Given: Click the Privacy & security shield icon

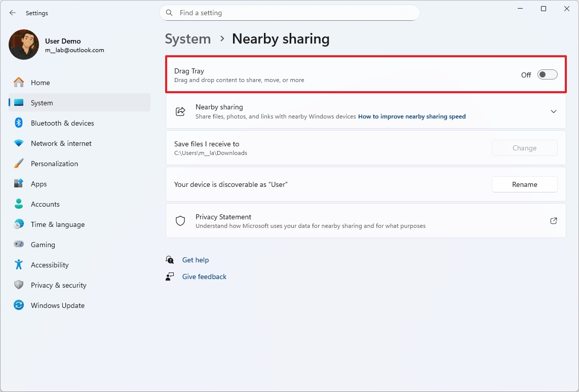Looking at the screenshot, I should (x=18, y=285).
